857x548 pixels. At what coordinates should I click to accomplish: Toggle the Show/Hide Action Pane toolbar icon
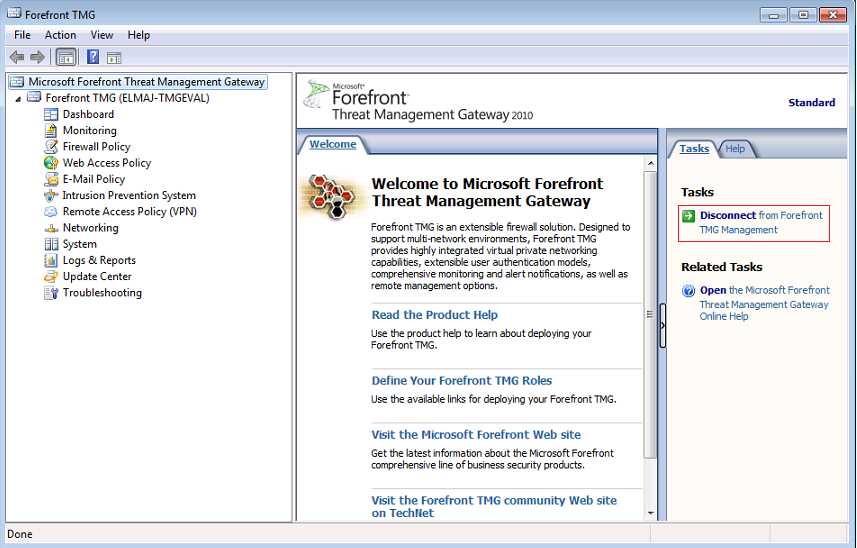pyautogui.click(x=114, y=57)
